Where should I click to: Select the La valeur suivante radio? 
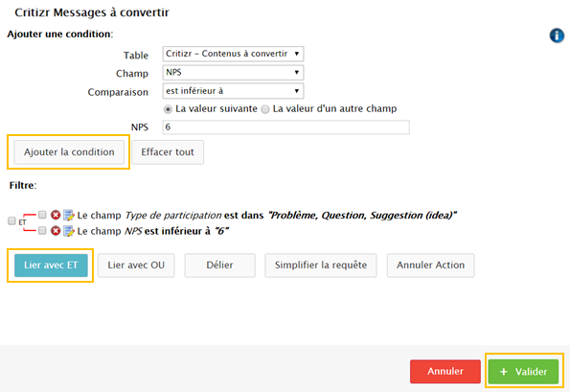pos(168,109)
